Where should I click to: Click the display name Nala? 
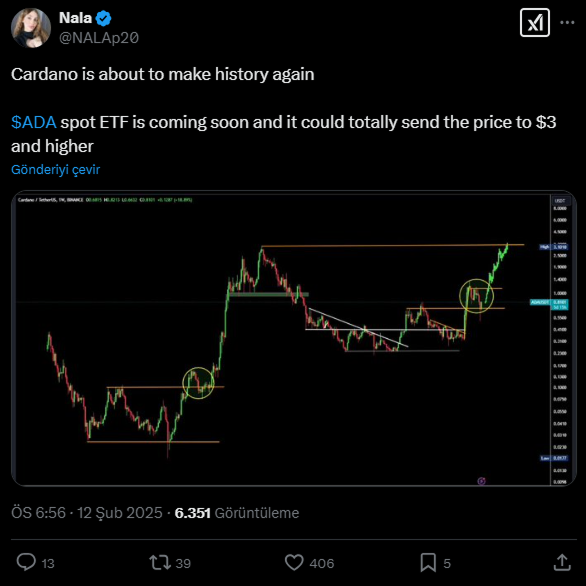[75, 18]
